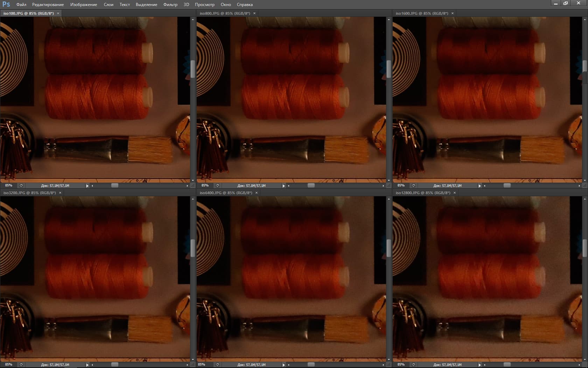
Task: Close the iso12800.JPG document tab
Action: [x=455, y=193]
